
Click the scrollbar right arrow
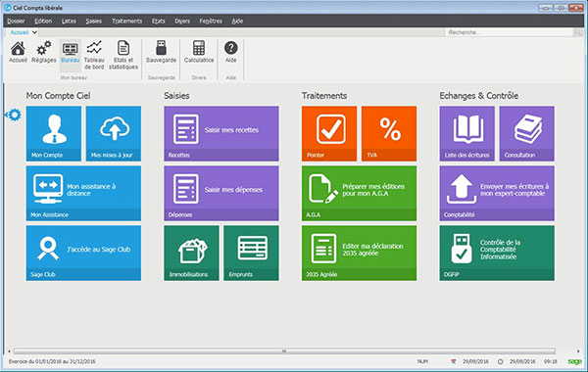pos(578,351)
